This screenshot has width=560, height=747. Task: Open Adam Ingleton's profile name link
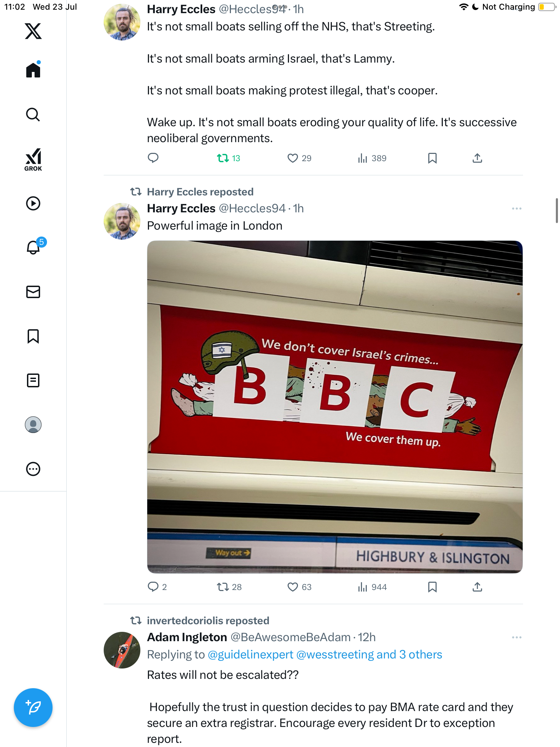click(187, 637)
